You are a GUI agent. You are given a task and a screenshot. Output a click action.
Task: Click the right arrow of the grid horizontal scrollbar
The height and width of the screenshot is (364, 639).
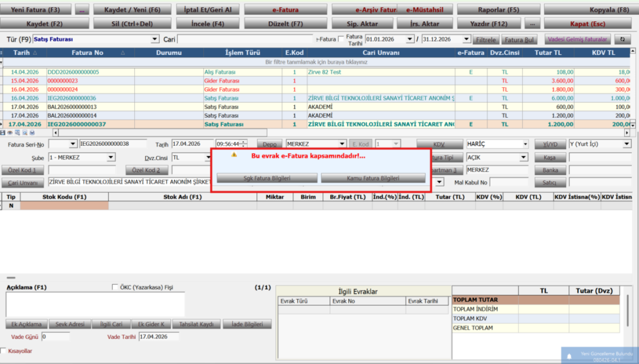pos(627,133)
